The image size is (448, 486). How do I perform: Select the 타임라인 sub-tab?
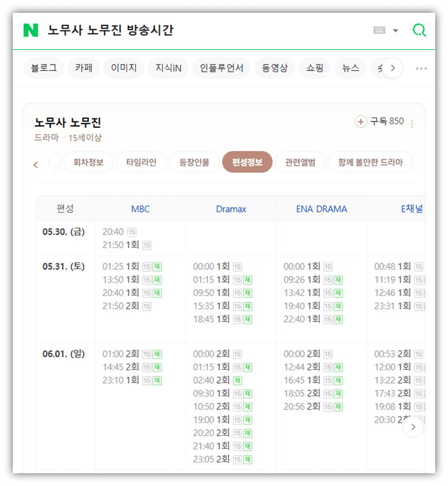coord(141,162)
